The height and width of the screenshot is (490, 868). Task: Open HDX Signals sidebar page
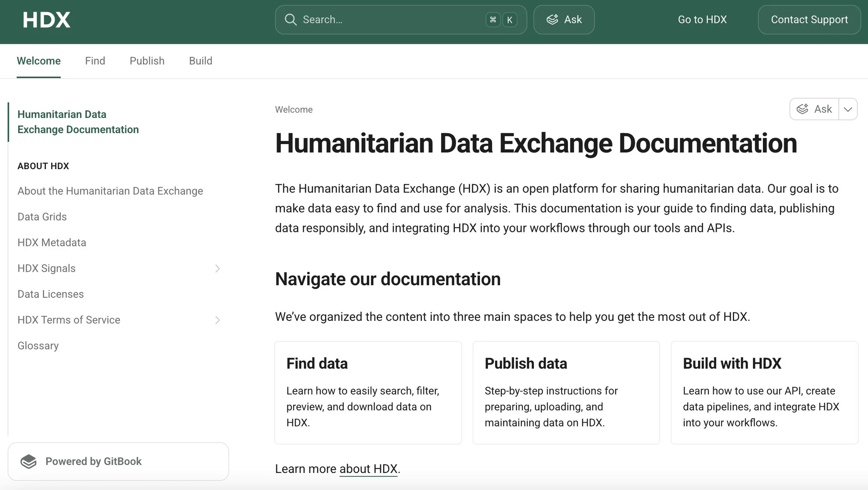coord(47,268)
